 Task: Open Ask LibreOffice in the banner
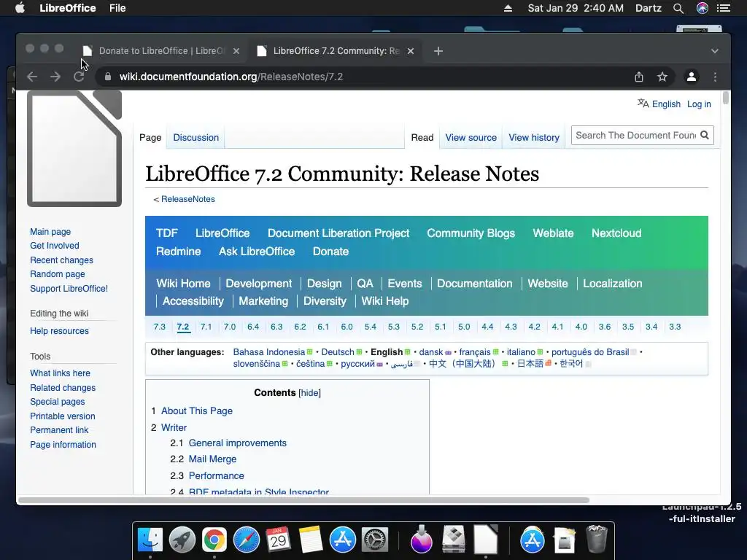257,252
